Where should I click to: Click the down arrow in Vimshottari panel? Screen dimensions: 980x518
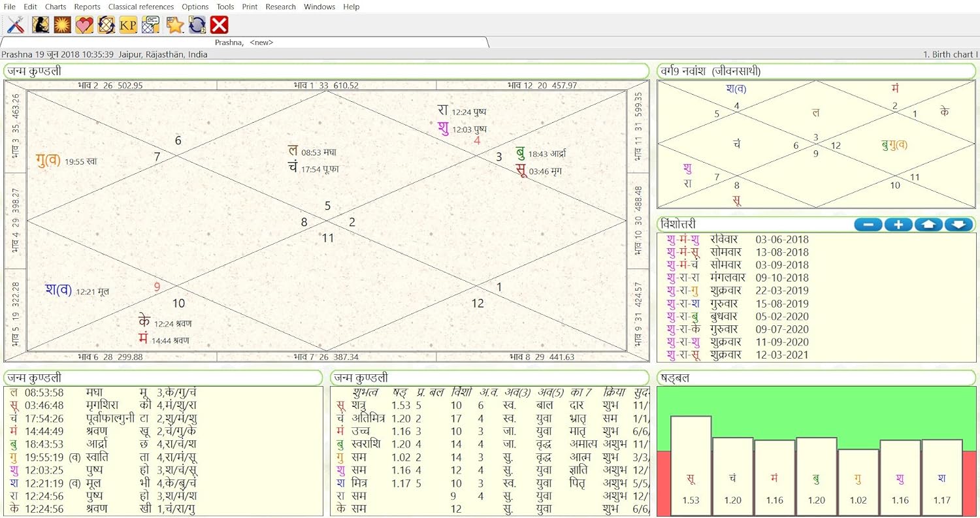tap(958, 225)
